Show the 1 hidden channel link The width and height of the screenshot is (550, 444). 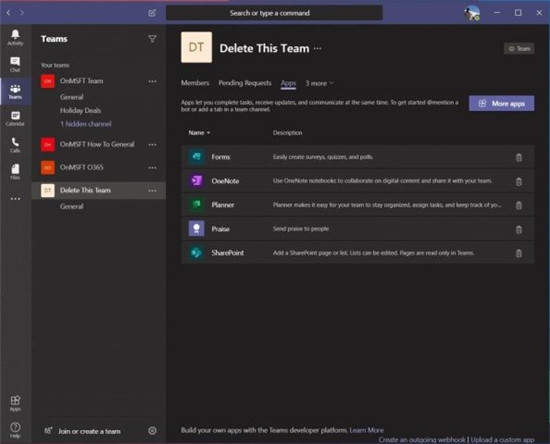pyautogui.click(x=86, y=124)
